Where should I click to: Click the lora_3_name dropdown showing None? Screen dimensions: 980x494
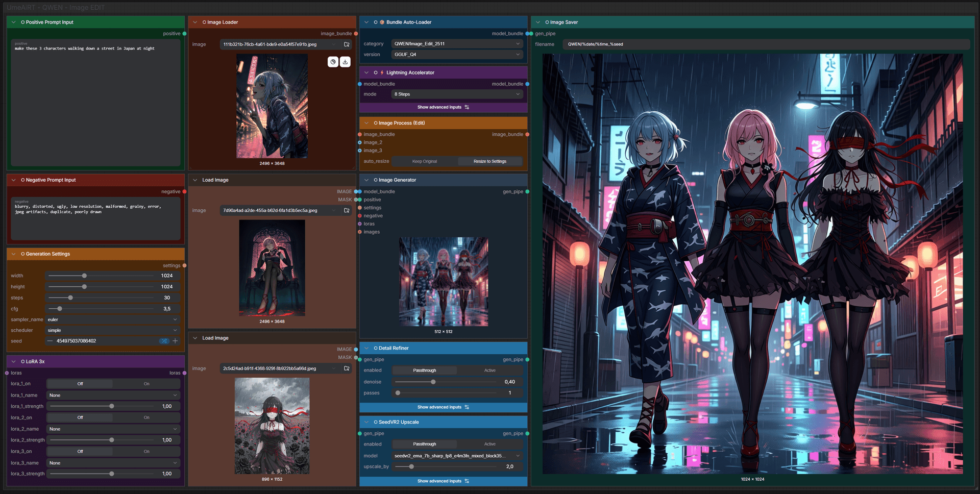pyautogui.click(x=113, y=463)
